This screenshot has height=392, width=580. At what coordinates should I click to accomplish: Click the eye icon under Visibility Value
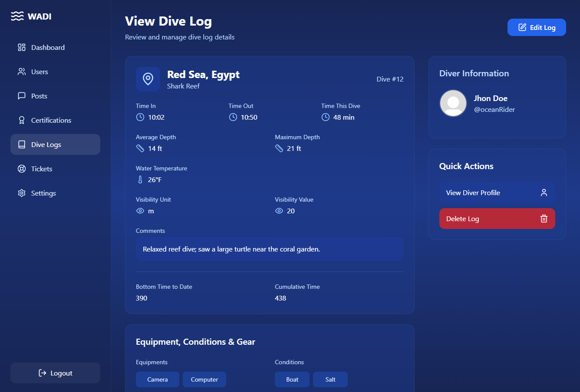279,211
